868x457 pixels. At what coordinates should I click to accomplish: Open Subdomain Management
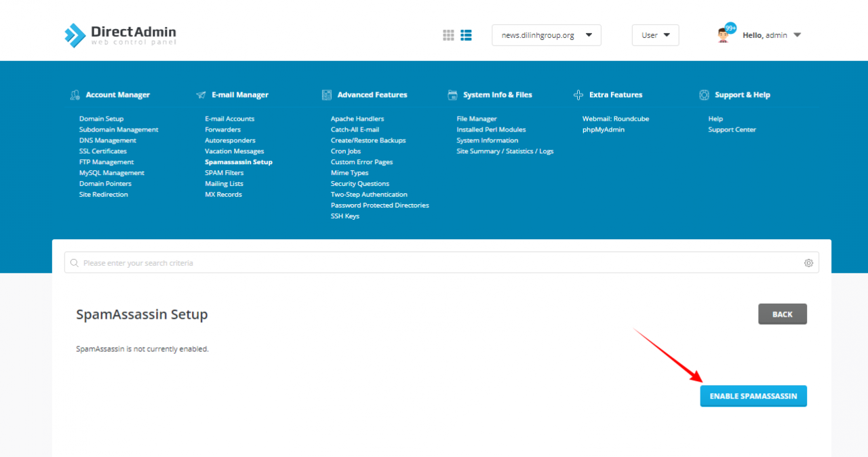pyautogui.click(x=119, y=130)
